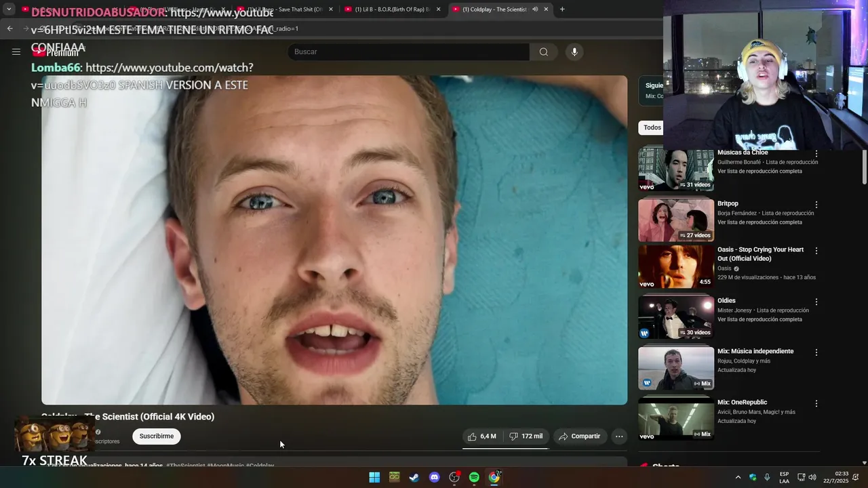The width and height of the screenshot is (868, 488).
Task: Open OBS Studio from the taskbar
Action: pyautogui.click(x=454, y=477)
